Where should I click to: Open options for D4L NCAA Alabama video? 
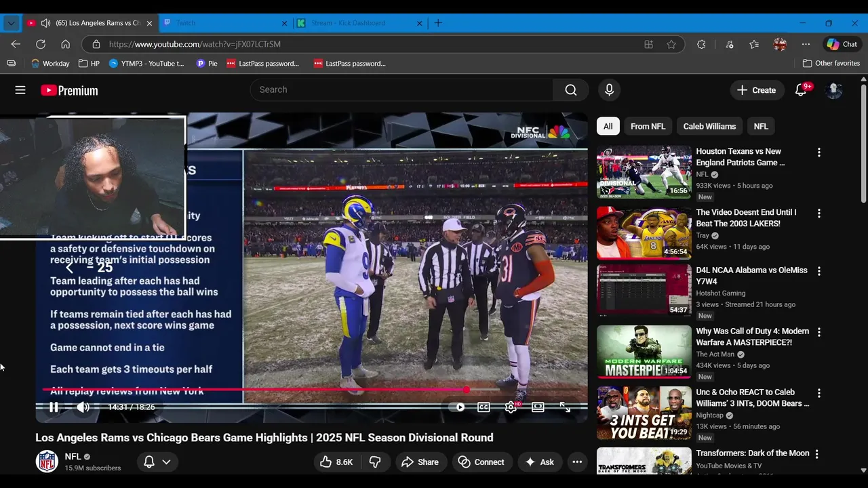pyautogui.click(x=818, y=271)
